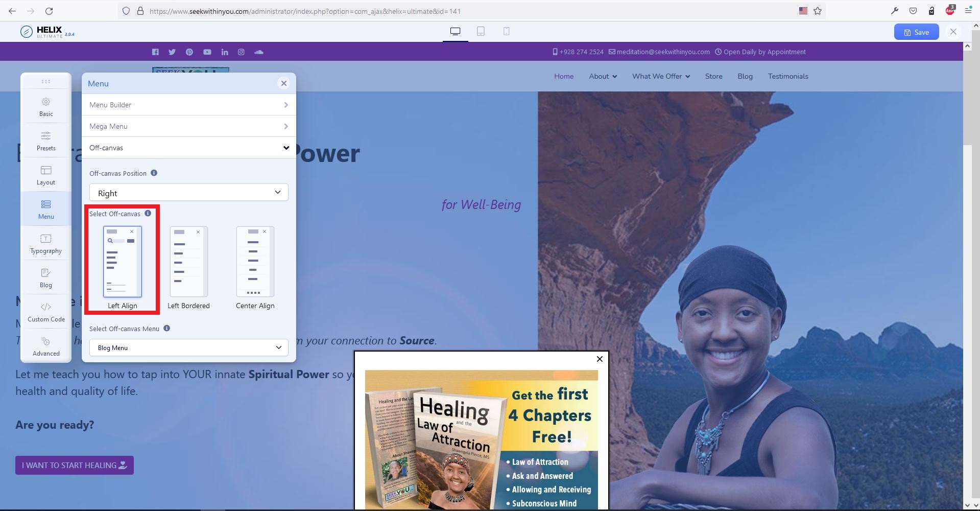Image resolution: width=980 pixels, height=511 pixels.
Task: Open the Custom Code panel
Action: (x=46, y=312)
